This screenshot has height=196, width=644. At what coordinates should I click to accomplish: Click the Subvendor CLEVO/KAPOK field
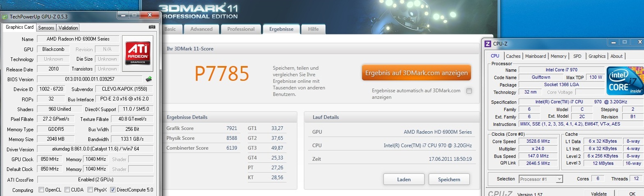point(125,89)
